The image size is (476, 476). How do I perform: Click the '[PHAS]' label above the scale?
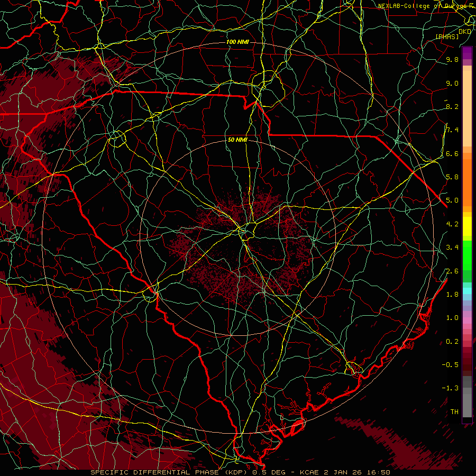coord(447,36)
